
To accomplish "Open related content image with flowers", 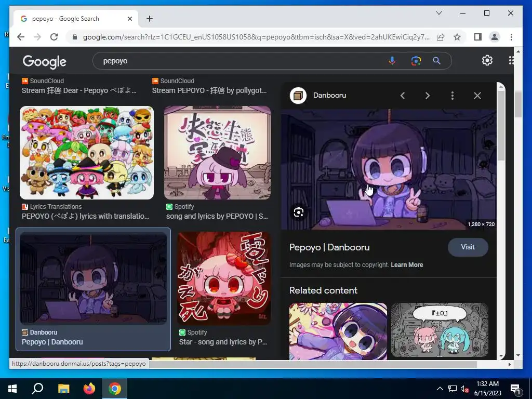I will tap(338, 331).
